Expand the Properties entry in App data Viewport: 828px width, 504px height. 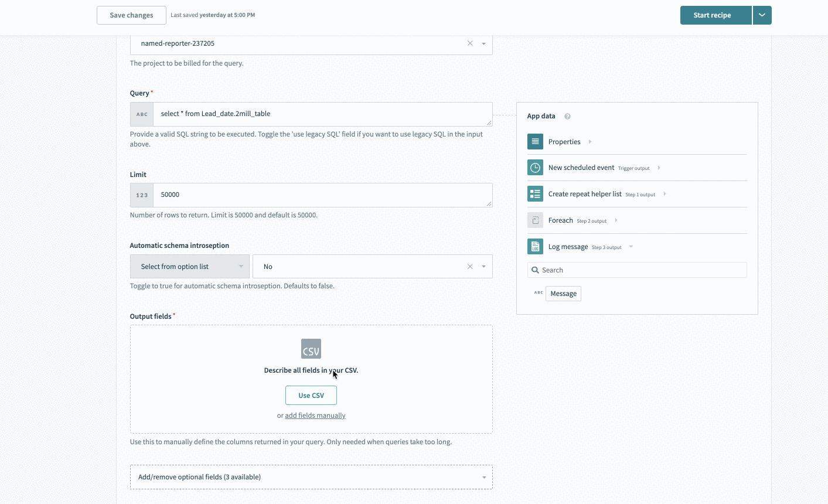click(589, 141)
